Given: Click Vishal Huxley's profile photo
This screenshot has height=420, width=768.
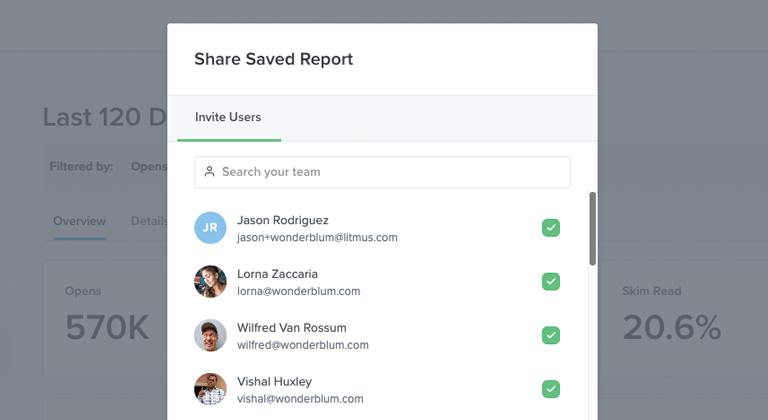Looking at the screenshot, I should pyautogui.click(x=210, y=389).
